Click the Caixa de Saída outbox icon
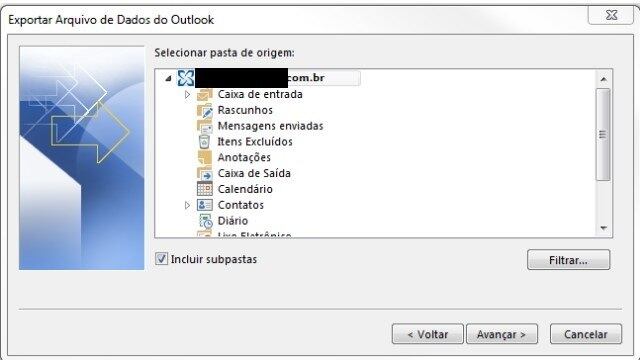Viewport: 640px width, 360px height. (x=204, y=173)
